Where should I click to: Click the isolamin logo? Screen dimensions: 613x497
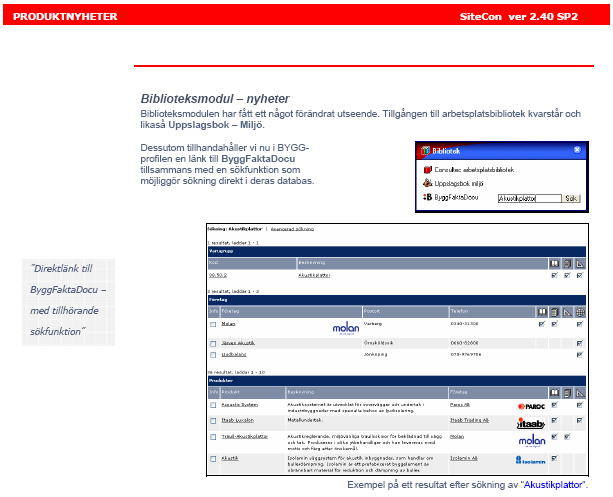click(531, 460)
